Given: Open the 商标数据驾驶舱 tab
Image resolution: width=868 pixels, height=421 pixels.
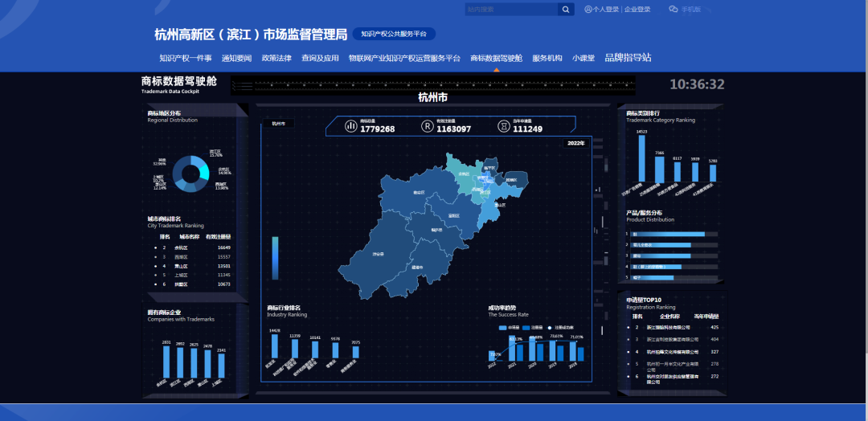Looking at the screenshot, I should pos(496,59).
